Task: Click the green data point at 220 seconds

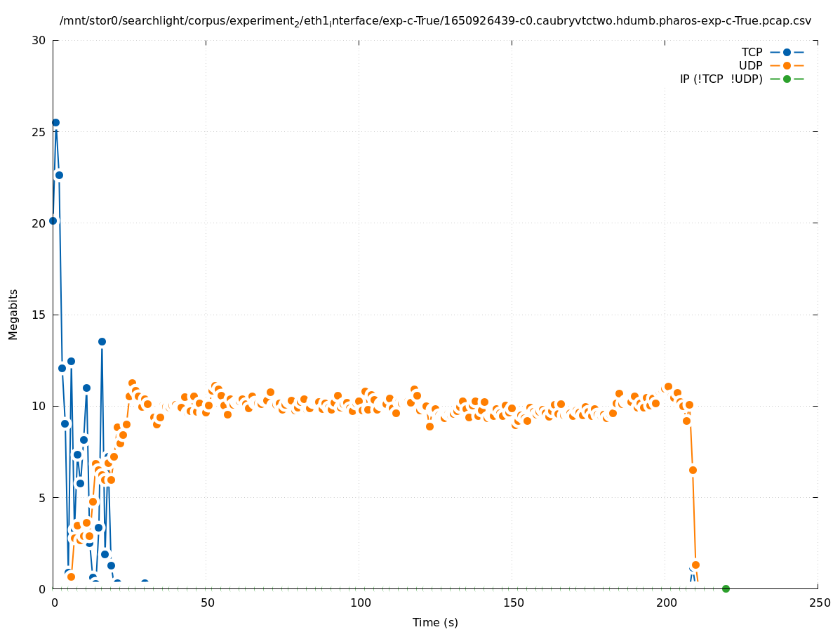Action: pyautogui.click(x=726, y=588)
